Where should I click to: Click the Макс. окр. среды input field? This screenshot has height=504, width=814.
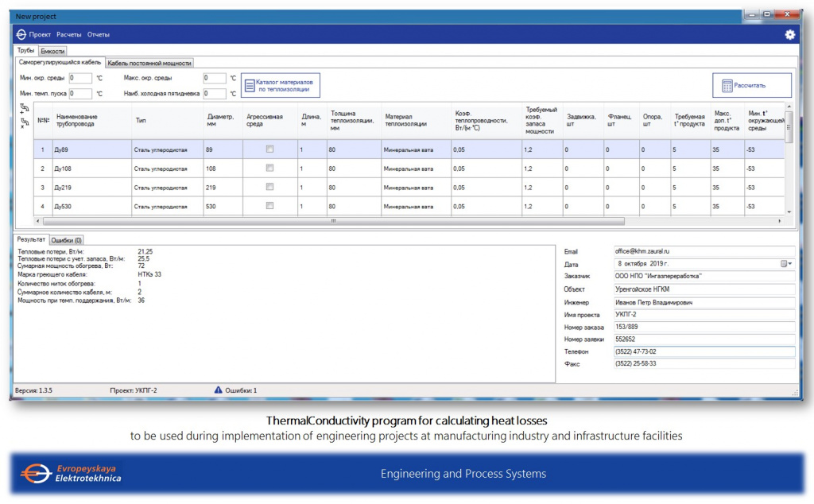pyautogui.click(x=215, y=78)
